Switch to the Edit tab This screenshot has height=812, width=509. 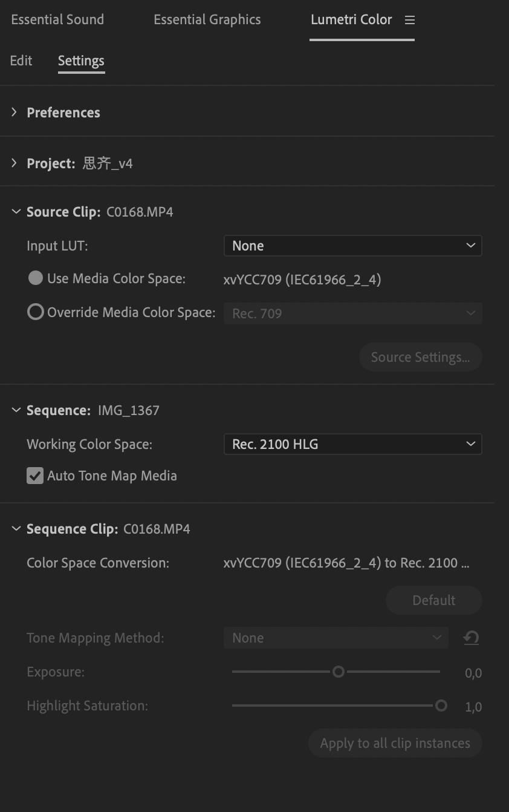21,61
